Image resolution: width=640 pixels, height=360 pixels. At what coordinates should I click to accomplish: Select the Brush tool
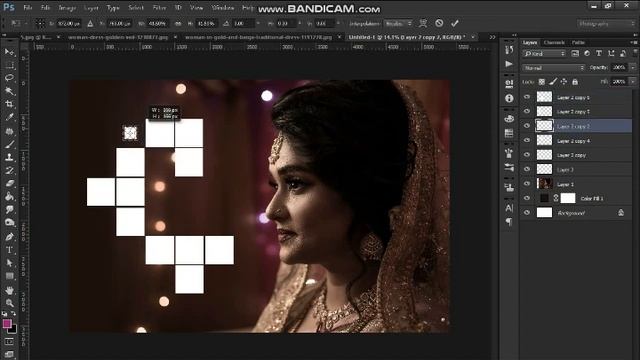tap(9, 144)
